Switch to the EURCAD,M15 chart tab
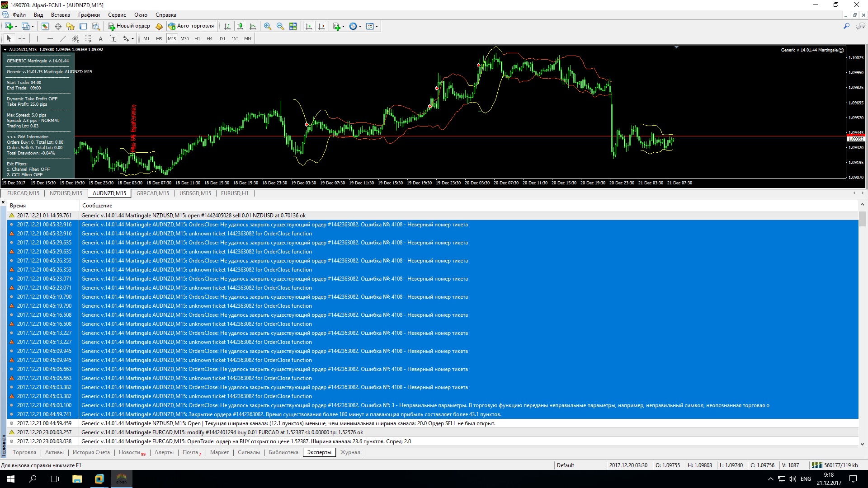The image size is (868, 488). [23, 193]
